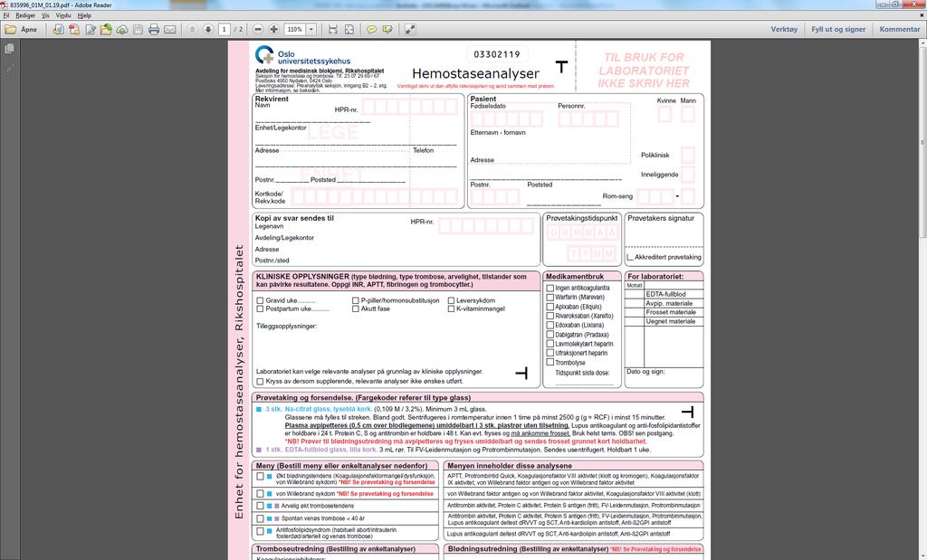
Task: Click the document vertical scrollbar
Action: (922, 142)
